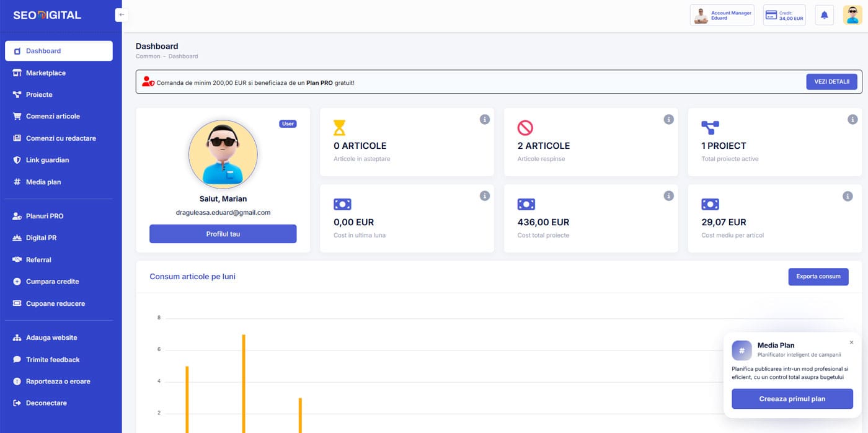The width and height of the screenshot is (868, 433).
Task: Open the Credit balance card icon
Action: pos(771,16)
